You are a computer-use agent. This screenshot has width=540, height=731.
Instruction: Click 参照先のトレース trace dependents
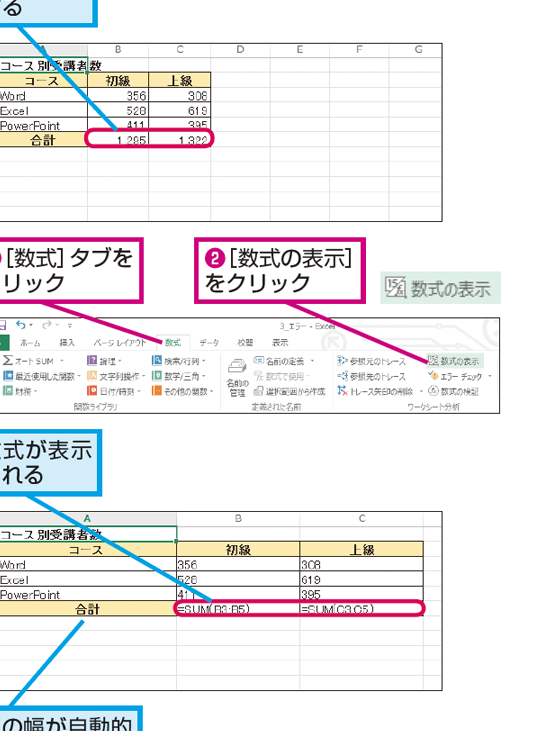371,376
